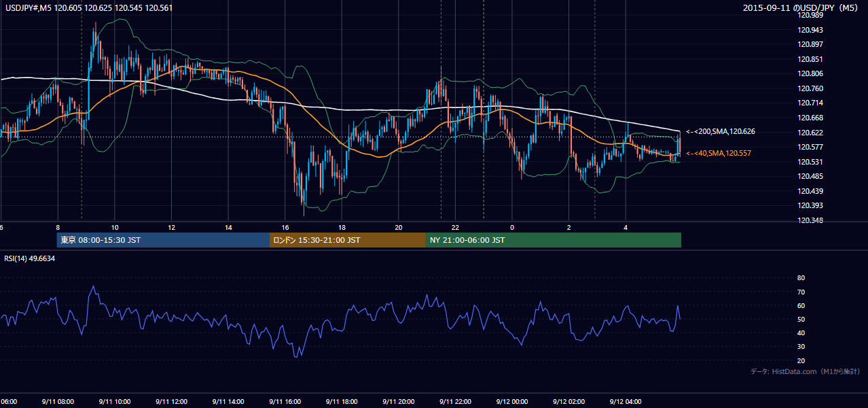
Task: Click the London 15:30-21:00 JST session bar
Action: coord(348,240)
